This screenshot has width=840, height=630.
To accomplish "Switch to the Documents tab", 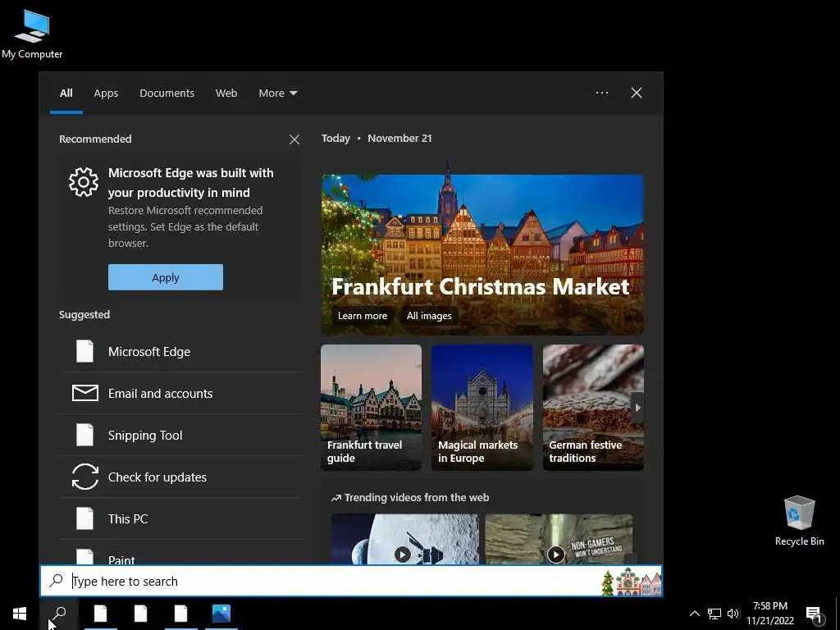I will (167, 94).
